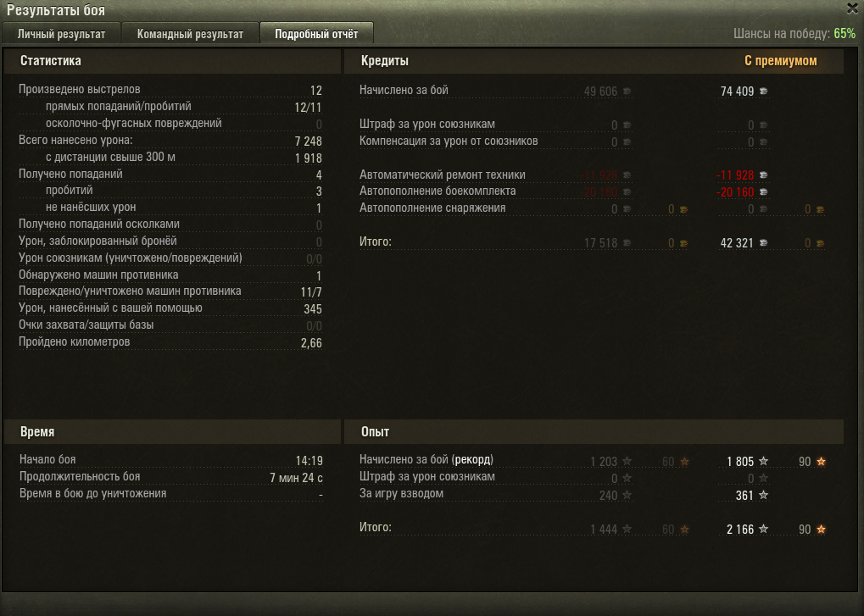864x616 pixels.
Task: Switch to the Командный результат tab
Action: (190, 34)
